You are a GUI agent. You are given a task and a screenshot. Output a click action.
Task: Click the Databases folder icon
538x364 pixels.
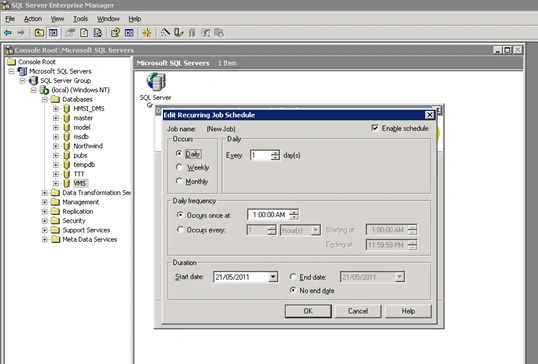point(55,99)
